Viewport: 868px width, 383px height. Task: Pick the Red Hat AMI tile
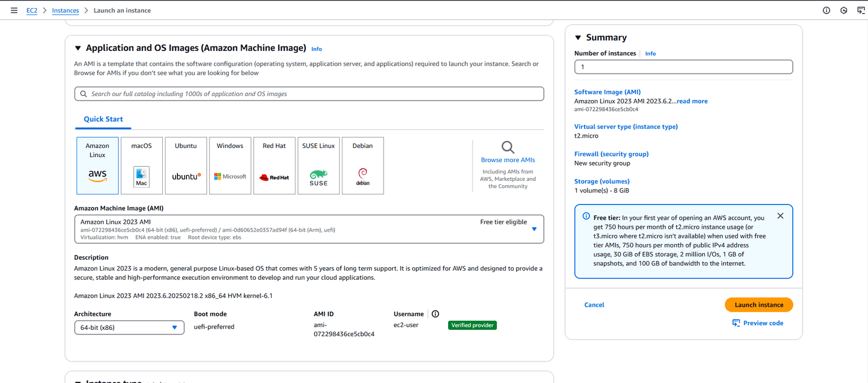[274, 166]
